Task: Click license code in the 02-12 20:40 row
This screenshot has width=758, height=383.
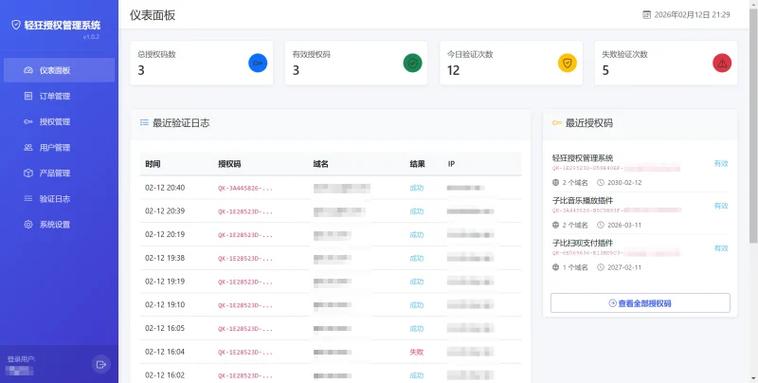Action: 245,188
